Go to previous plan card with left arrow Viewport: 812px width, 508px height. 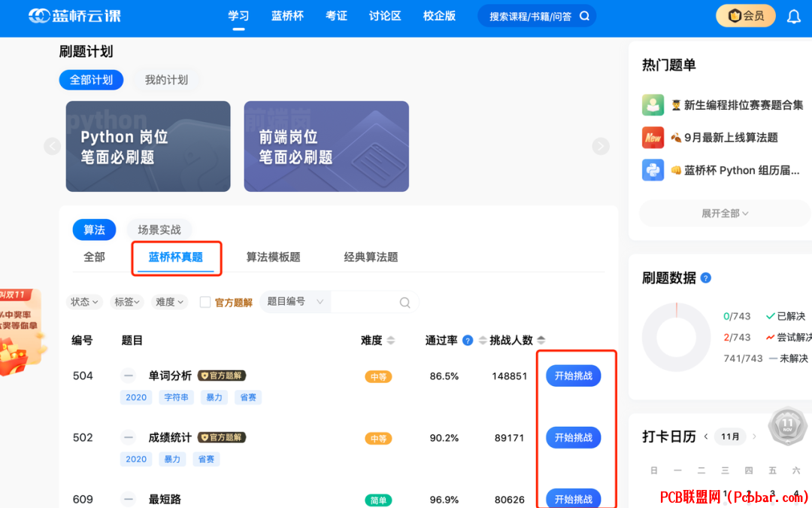(53, 146)
